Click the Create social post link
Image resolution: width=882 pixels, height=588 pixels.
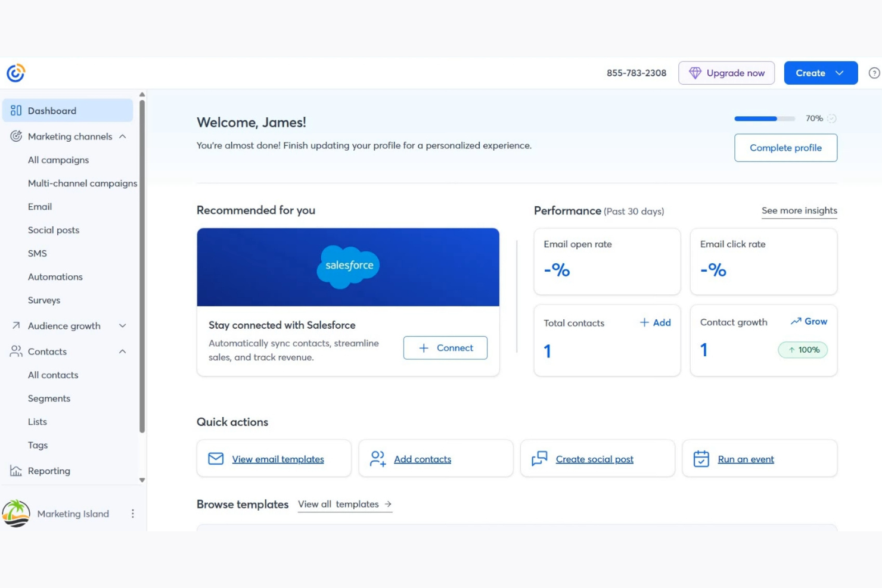click(595, 459)
